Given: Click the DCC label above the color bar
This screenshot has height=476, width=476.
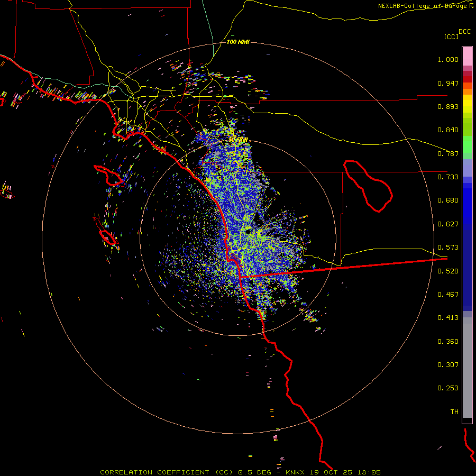Looking at the screenshot, I should click(464, 32).
